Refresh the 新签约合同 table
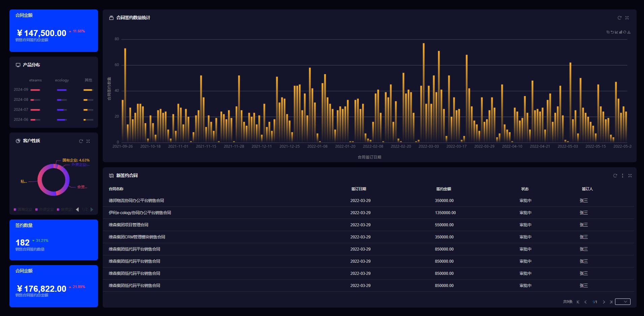Screen dimensions: 644x316 click(x=615, y=176)
